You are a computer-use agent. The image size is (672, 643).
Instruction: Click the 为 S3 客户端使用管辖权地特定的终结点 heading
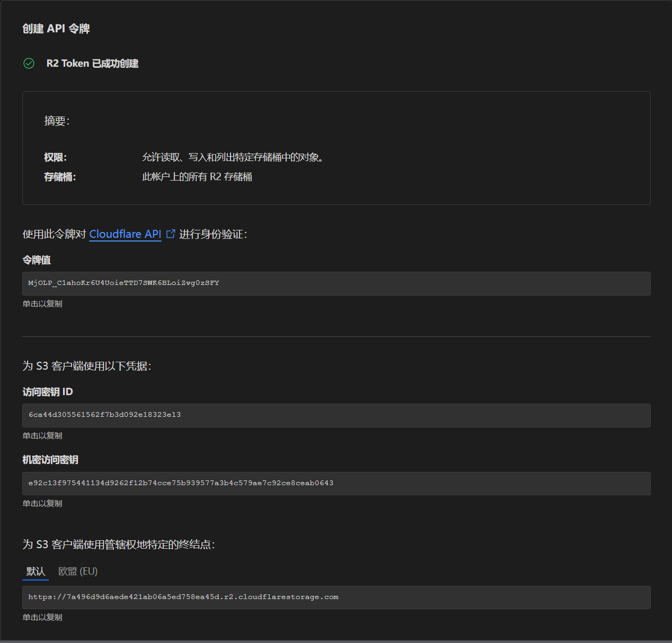coord(119,544)
